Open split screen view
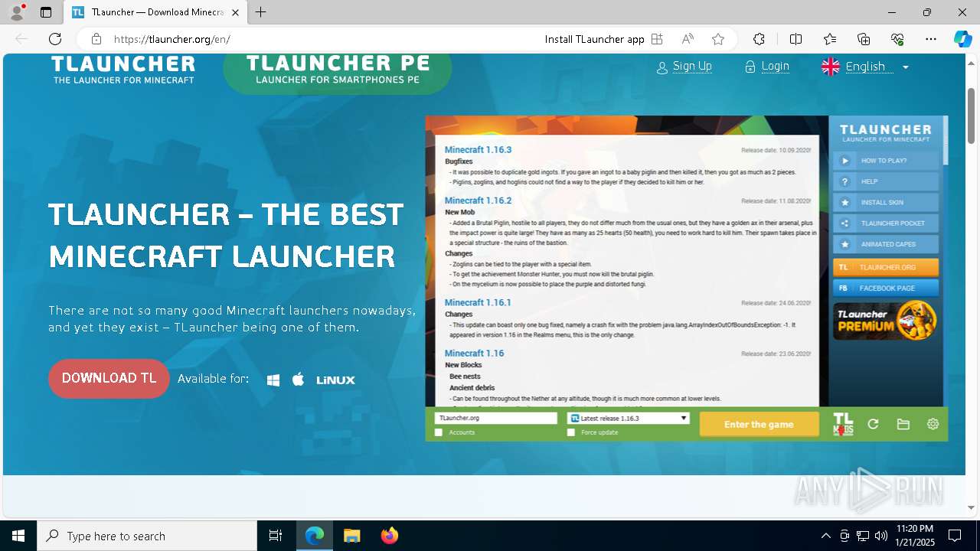This screenshot has width=980, height=551. pos(795,39)
